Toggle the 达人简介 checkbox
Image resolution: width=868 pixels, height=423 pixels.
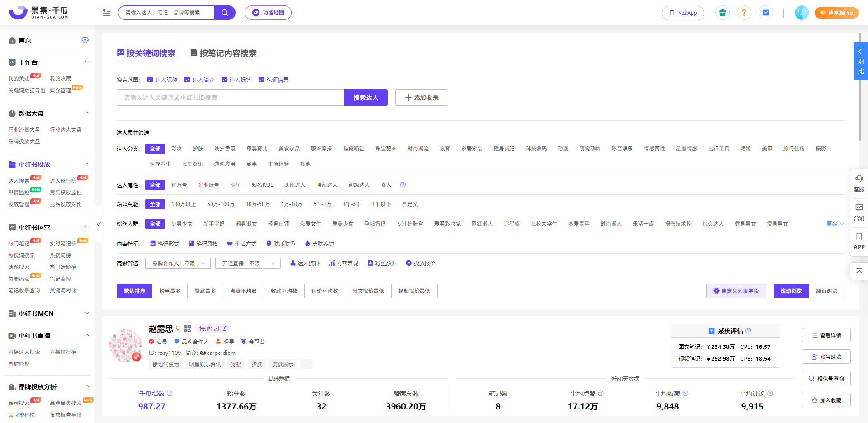[187, 80]
